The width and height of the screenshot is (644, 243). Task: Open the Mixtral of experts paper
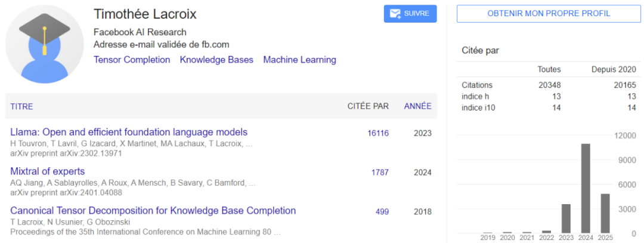pos(48,172)
